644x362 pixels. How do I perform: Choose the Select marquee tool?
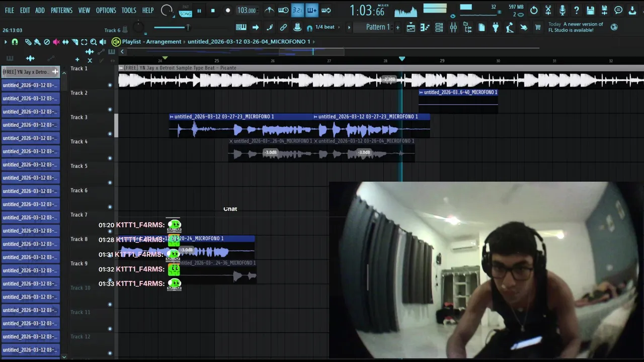pos(84,42)
